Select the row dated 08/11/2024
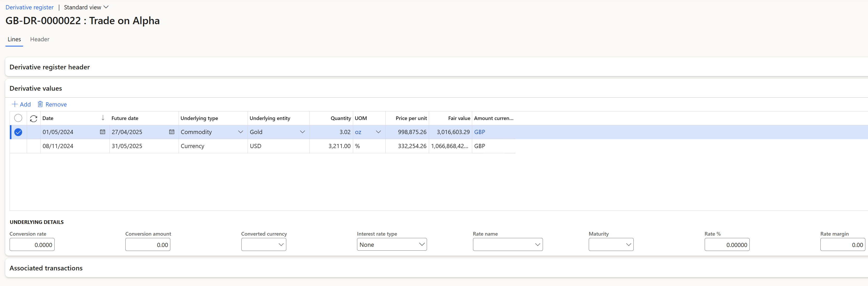The image size is (868, 286). [x=18, y=146]
